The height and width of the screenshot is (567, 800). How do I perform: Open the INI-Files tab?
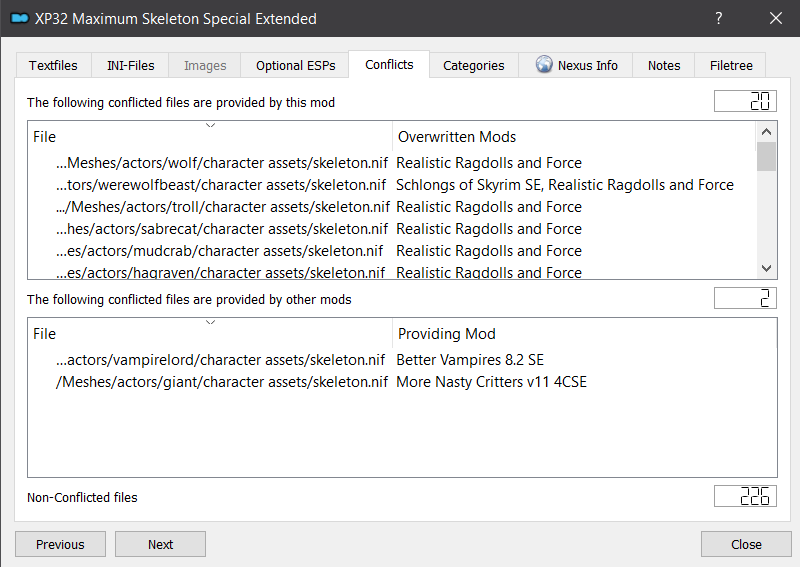(130, 65)
